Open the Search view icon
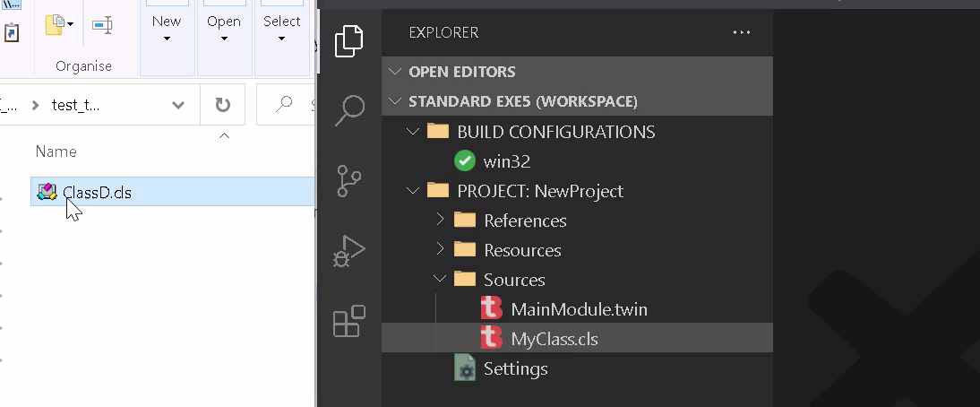Screen dimensions: 980x407 pyautogui.click(x=349, y=110)
